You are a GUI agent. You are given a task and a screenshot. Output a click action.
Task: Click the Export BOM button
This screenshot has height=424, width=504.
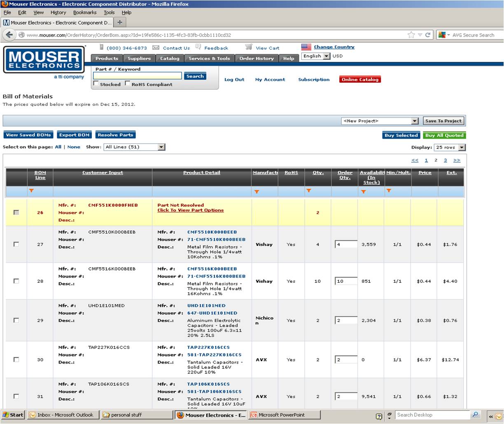74,135
